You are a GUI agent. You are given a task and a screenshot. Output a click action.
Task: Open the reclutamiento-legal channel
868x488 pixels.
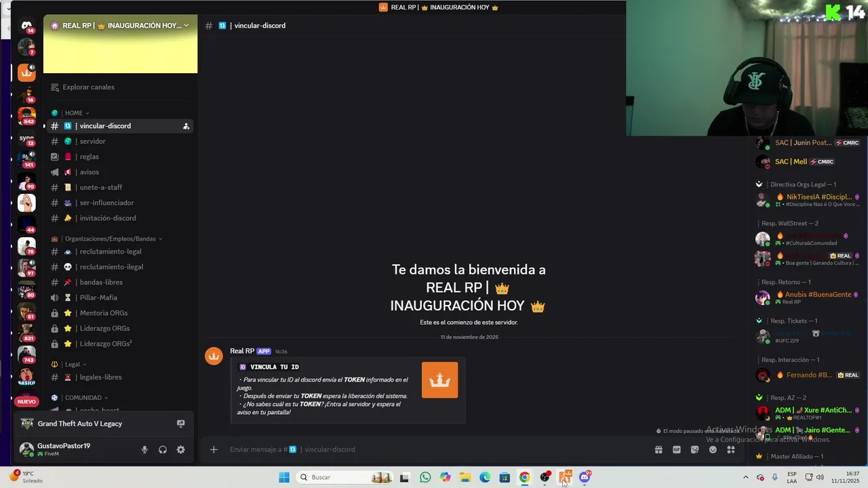120,251
